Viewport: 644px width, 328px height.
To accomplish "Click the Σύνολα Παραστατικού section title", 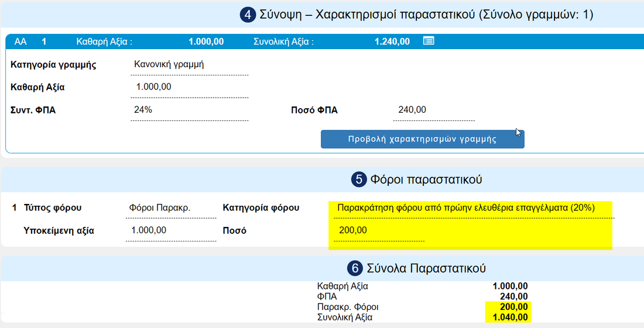I will point(426,268).
